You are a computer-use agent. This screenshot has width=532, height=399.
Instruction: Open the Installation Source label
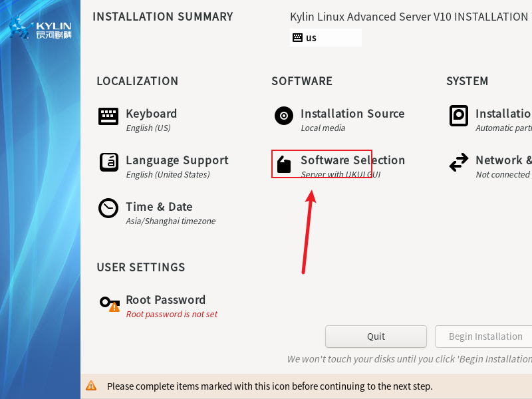tap(352, 114)
